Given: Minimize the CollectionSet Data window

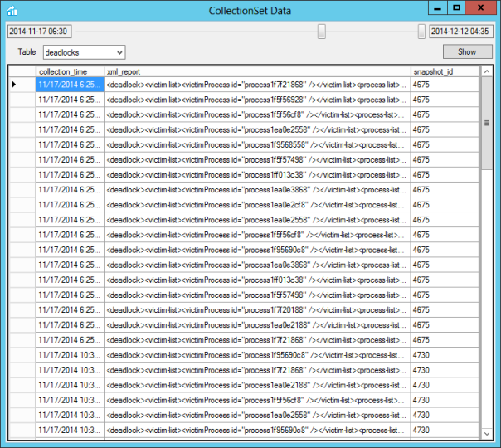Looking at the screenshot, I should [438, 8].
